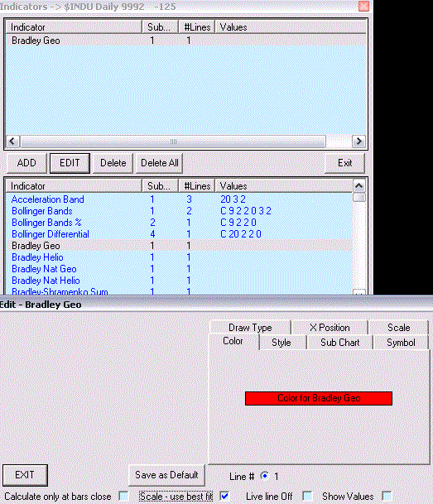433x504 pixels.
Task: Select Line # 1 radio button
Action: click(265, 475)
